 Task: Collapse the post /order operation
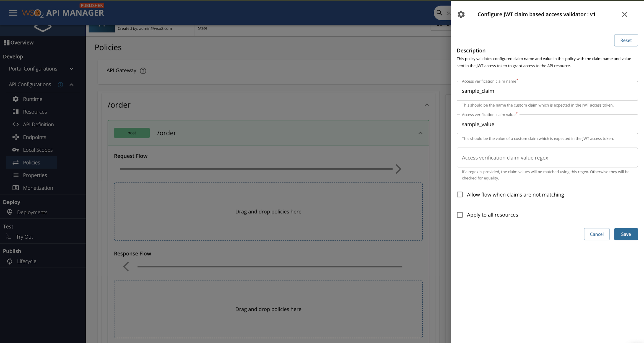pos(420,133)
